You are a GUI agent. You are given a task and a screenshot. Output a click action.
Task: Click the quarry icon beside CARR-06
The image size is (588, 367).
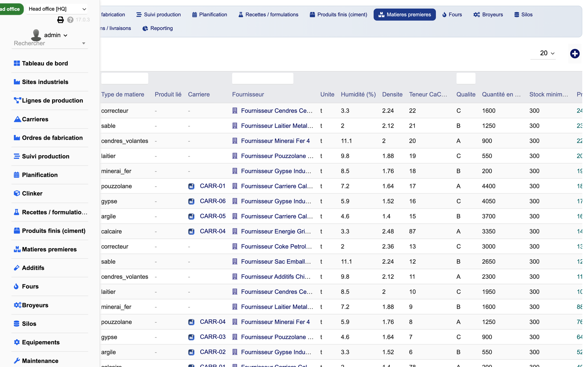click(x=191, y=201)
